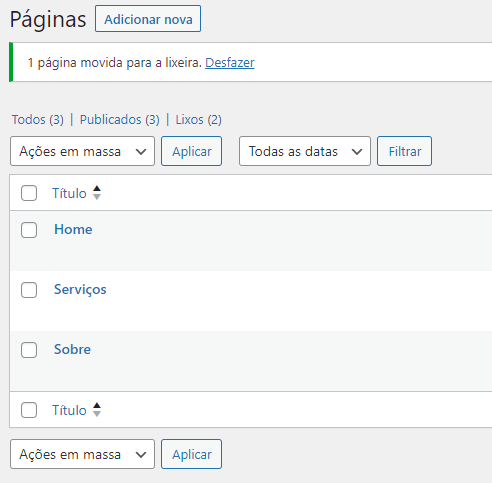
Task: Select the Serviços page checkbox
Action: tap(29, 290)
